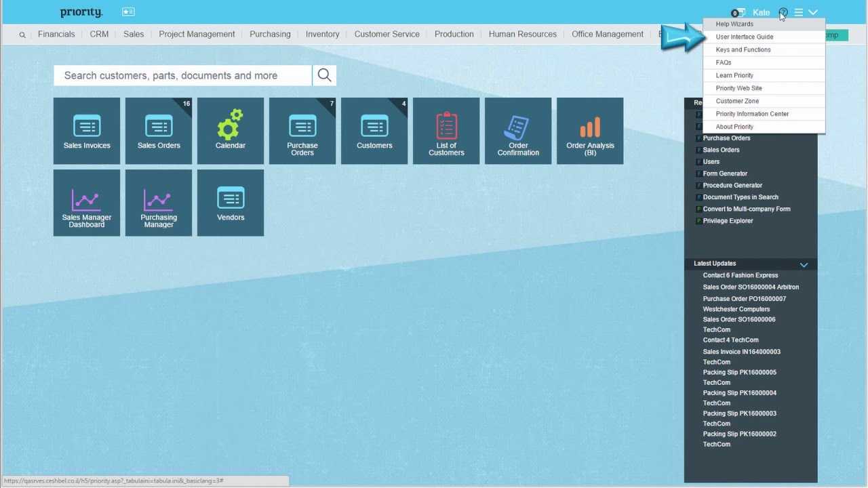The height and width of the screenshot is (488, 868).
Task: Open the Financials menu
Action: [56, 34]
